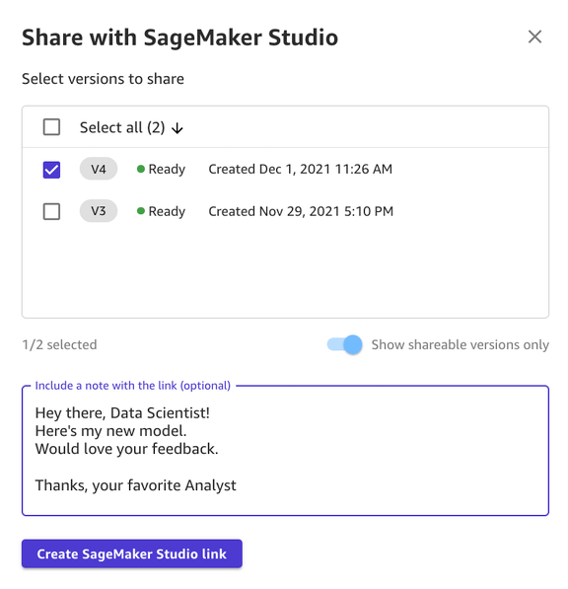Click 'Include a note with the link (optional)' label

[x=133, y=386]
